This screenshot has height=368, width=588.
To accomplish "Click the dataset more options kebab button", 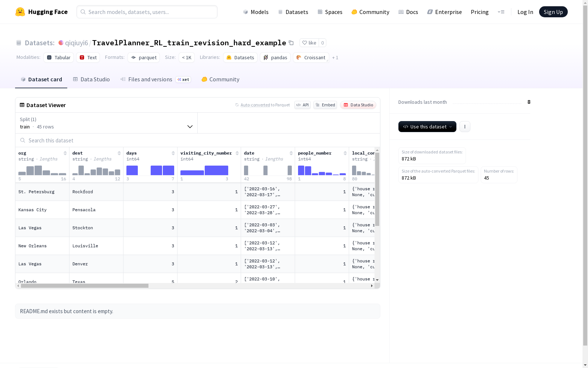I will click(x=465, y=127).
